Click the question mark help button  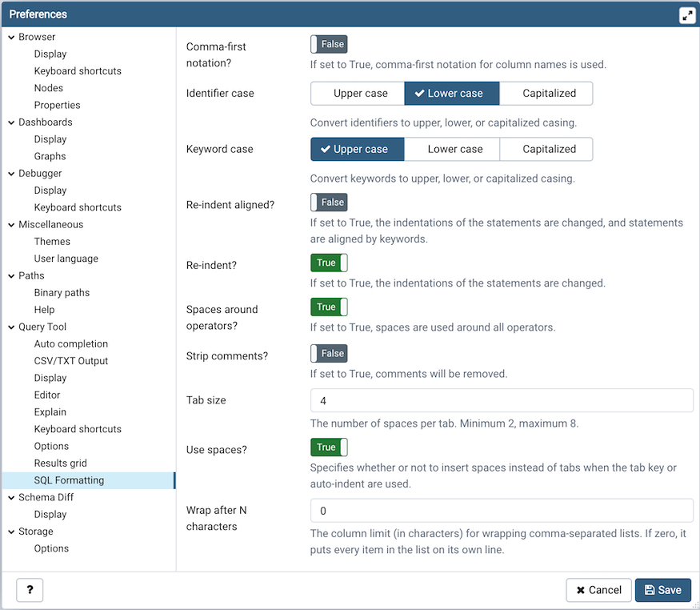click(30, 590)
